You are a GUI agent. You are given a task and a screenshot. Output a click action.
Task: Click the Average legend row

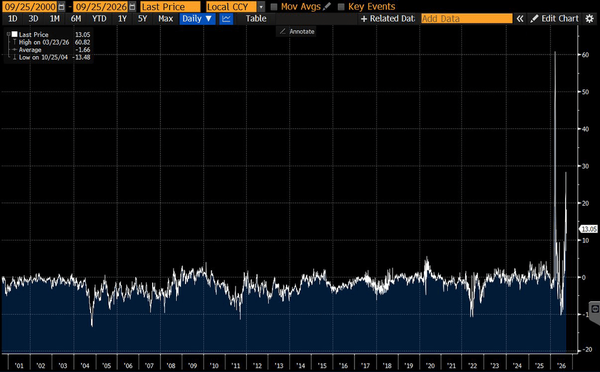click(52, 50)
